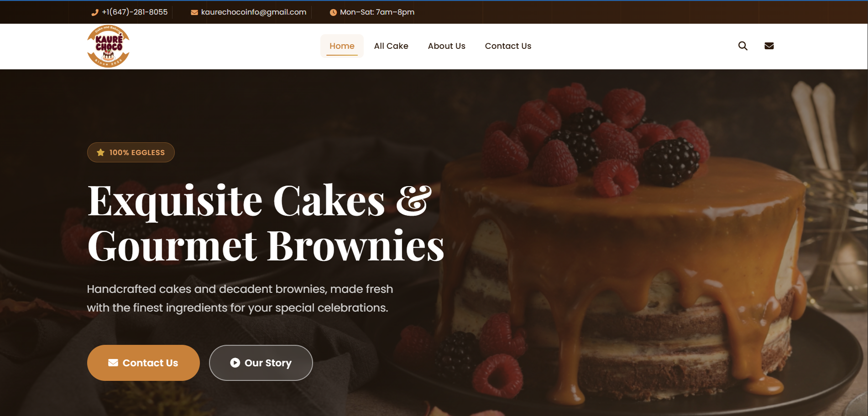This screenshot has height=416, width=868.
Task: Click the phone icon in top bar
Action: point(95,12)
